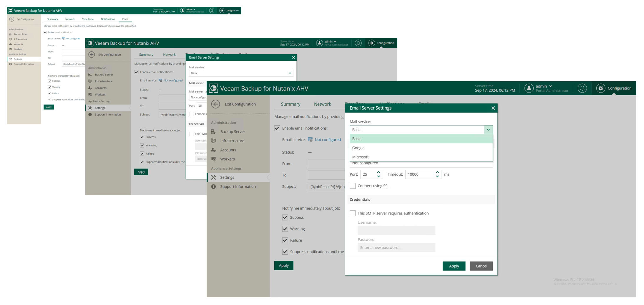The height and width of the screenshot is (305, 644).
Task: Click Apply below notifications in front window
Action: [284, 265]
